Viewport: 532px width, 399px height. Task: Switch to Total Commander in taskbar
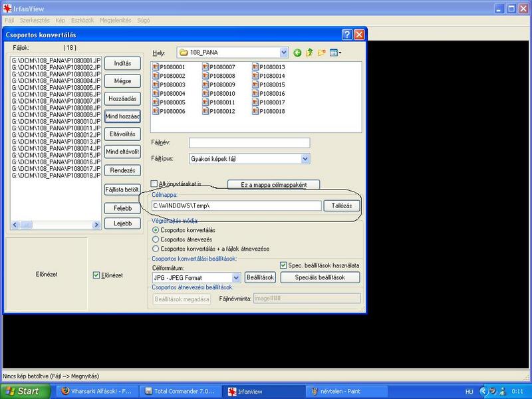[x=180, y=391]
